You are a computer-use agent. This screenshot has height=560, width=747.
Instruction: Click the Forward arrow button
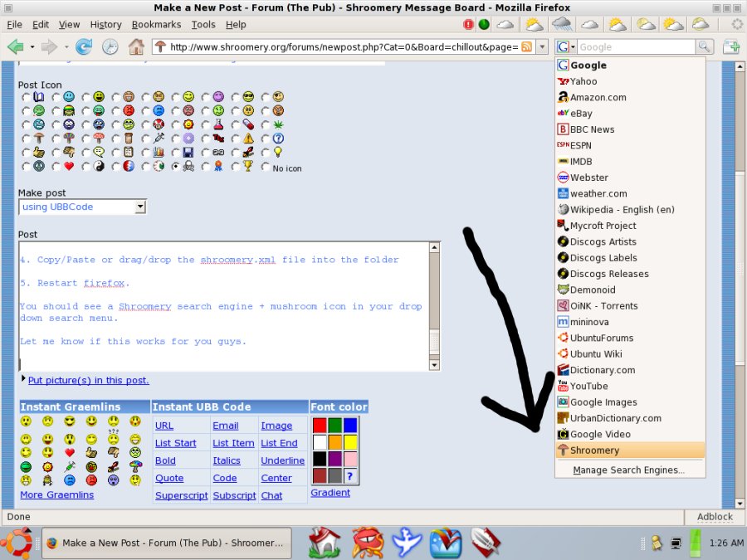[x=49, y=46]
